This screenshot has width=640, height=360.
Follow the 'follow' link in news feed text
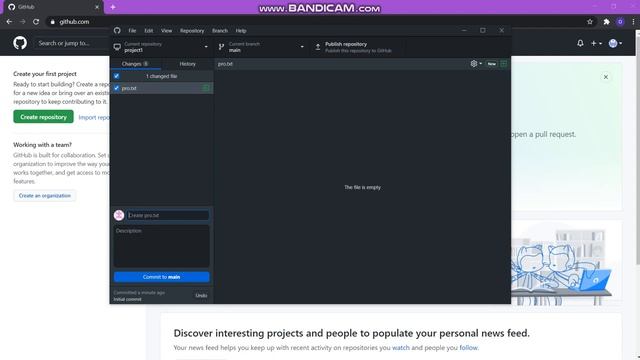468,348
